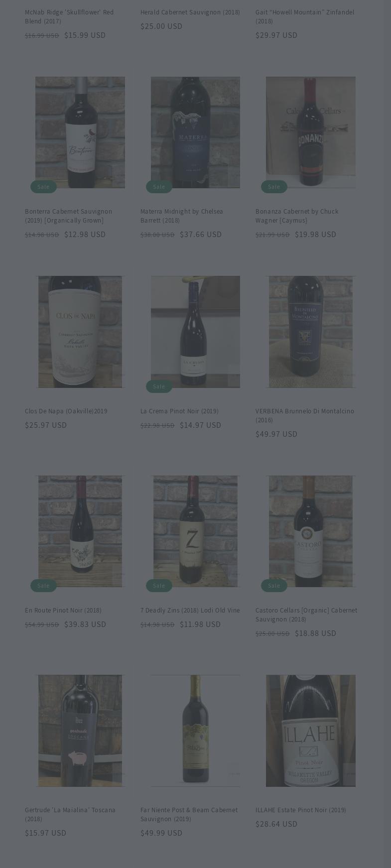
Task: Open the Bonterra Cabernet Sauvignon bottle image
Action: (x=80, y=132)
